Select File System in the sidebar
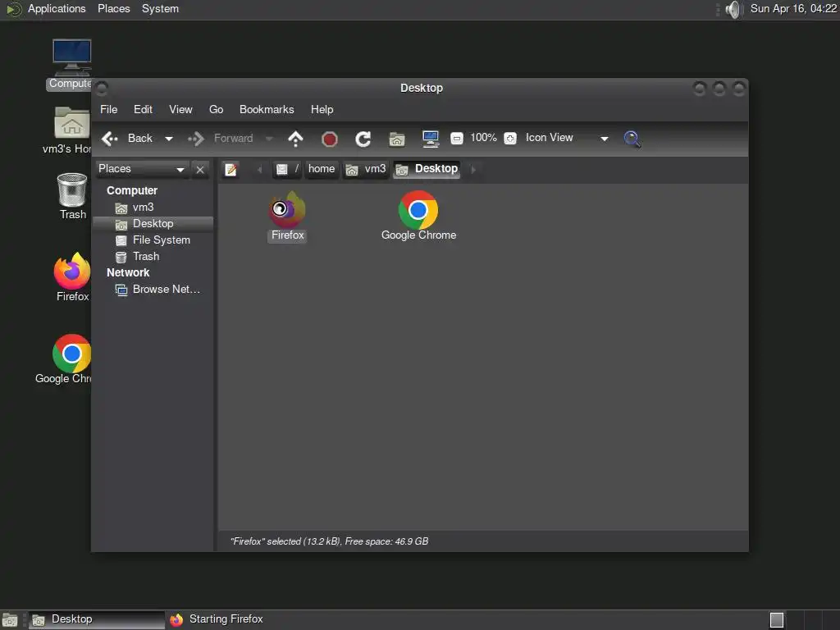Screen dimensions: 840x630 153,240
